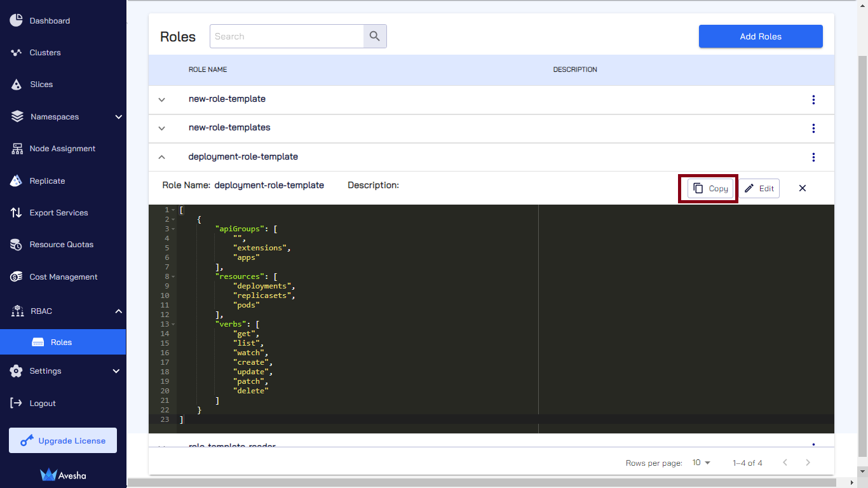
Task: Click the Resource Quotas icon
Action: coord(17,245)
